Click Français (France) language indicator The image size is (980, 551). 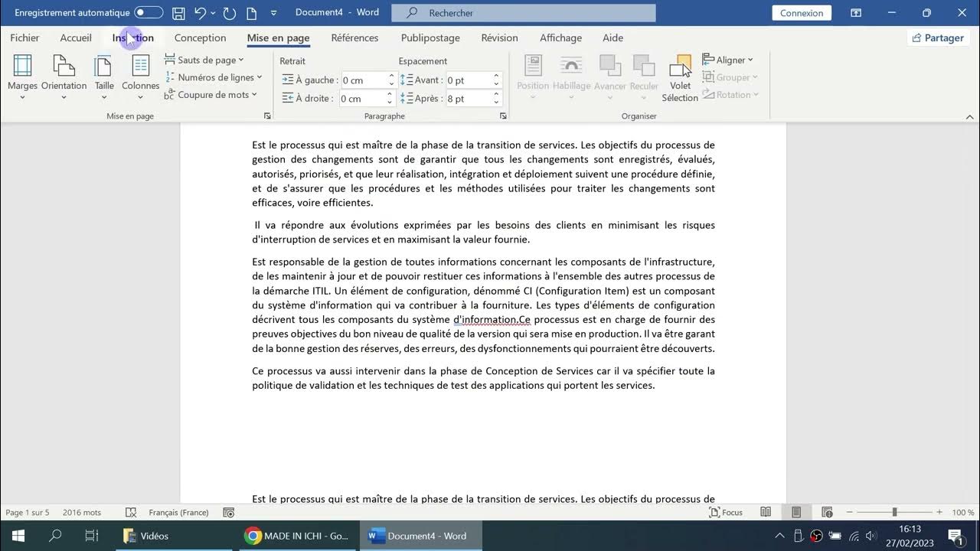(x=178, y=513)
